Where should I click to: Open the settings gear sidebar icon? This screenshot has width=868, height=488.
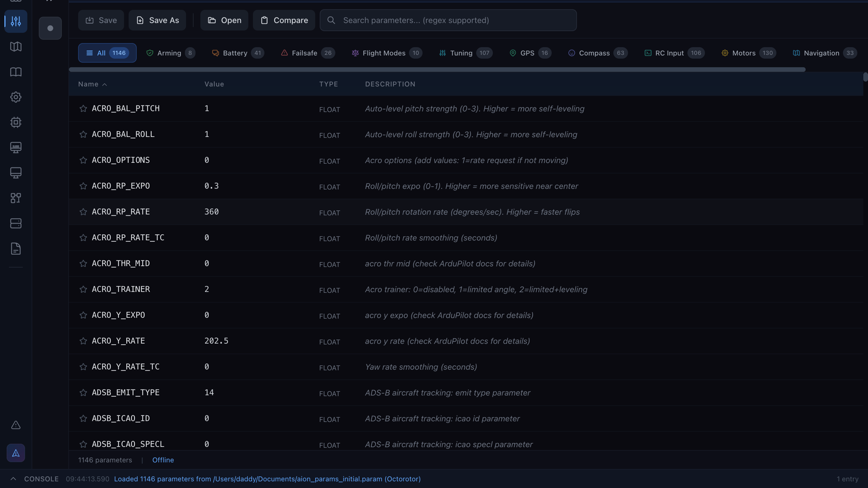16,97
